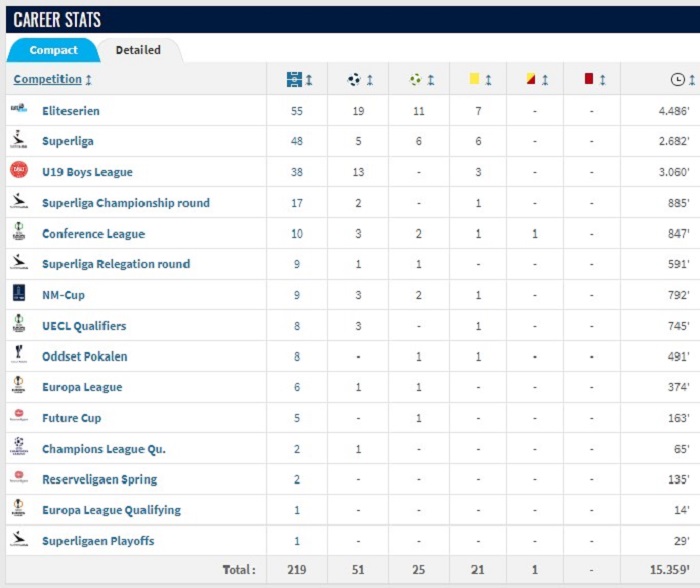This screenshot has width=700, height=588.
Task: Click total appearances value 219
Action: pyautogui.click(x=297, y=570)
